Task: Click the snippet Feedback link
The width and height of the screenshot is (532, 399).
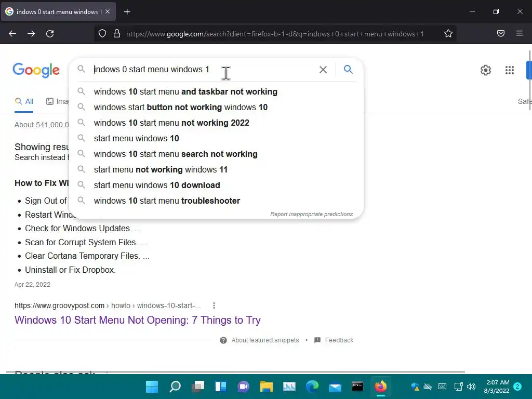Action: pos(339,340)
